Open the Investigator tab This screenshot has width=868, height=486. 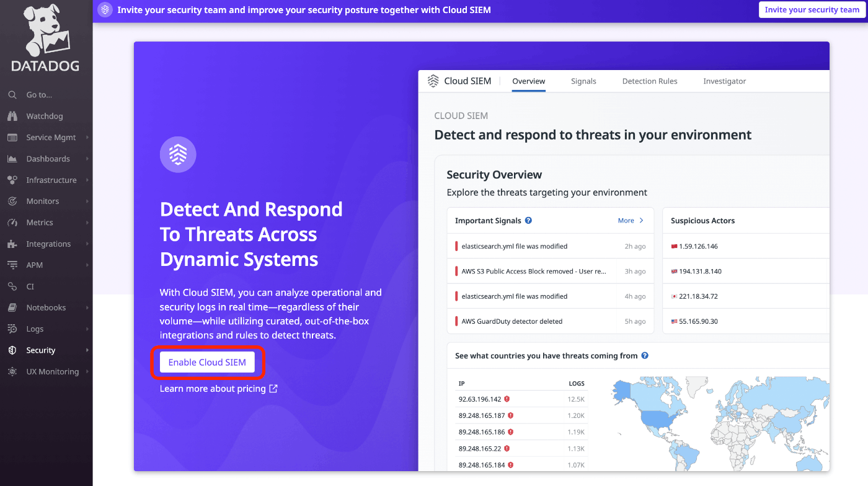[724, 81]
